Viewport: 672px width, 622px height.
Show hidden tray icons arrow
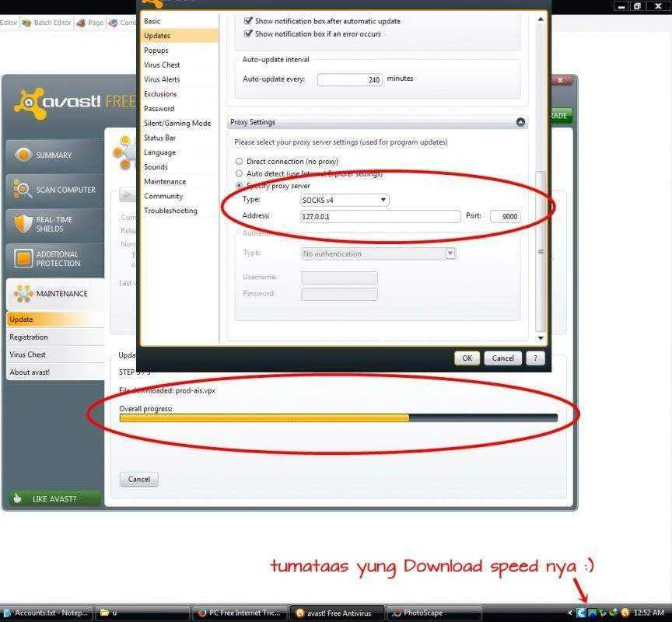[570, 613]
